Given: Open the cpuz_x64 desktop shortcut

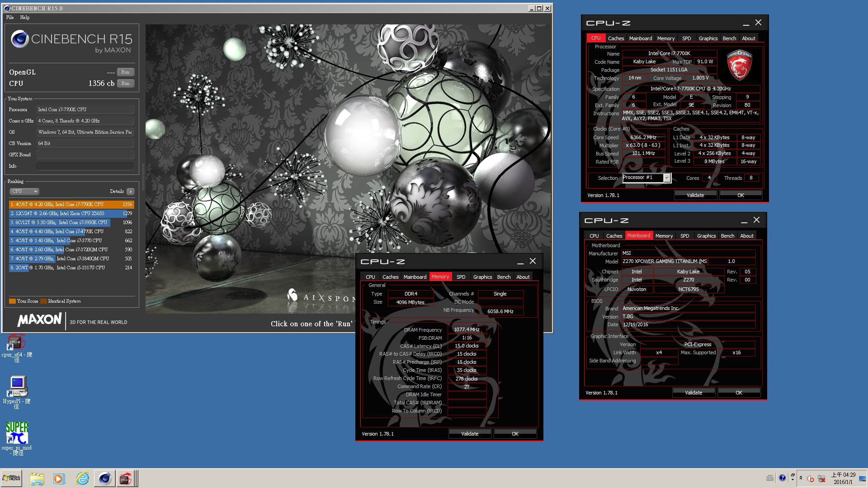Looking at the screenshot, I should tap(17, 348).
